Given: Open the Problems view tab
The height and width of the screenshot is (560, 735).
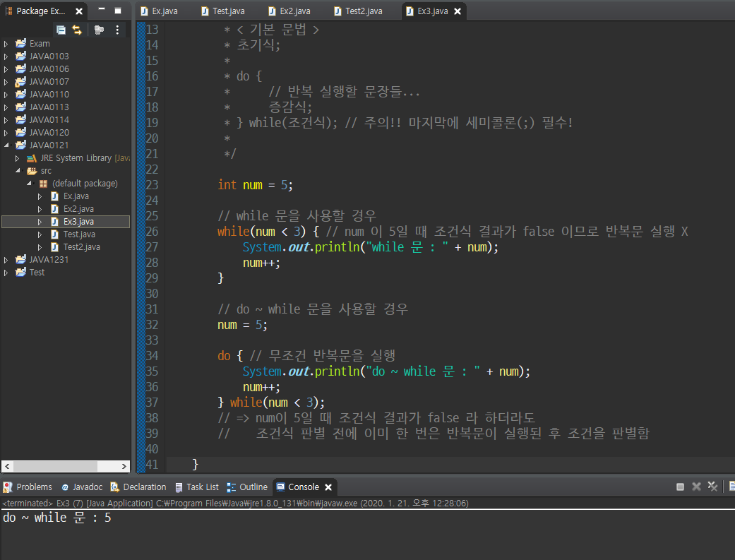Looking at the screenshot, I should click(x=33, y=487).
